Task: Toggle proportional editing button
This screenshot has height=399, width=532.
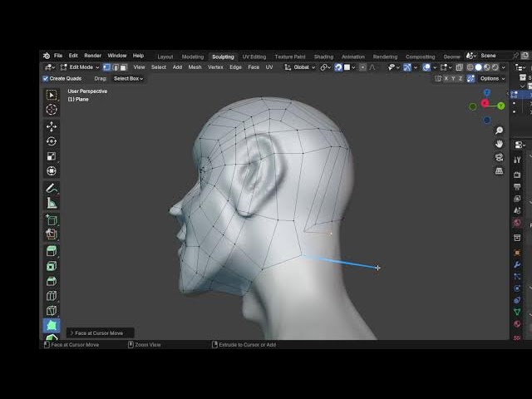Action: tap(362, 67)
